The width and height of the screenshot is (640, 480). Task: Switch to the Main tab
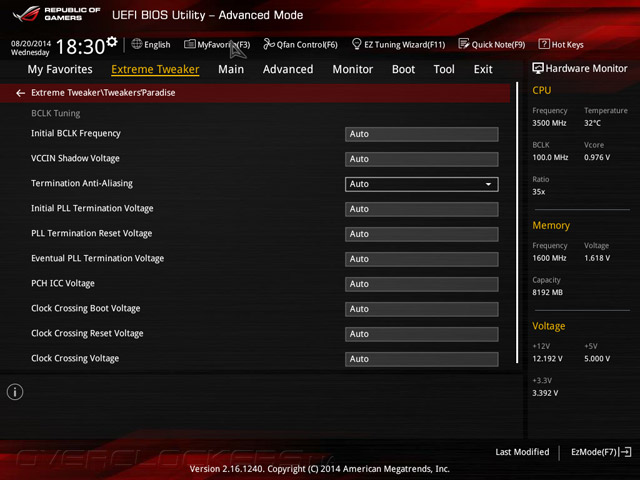(231, 69)
